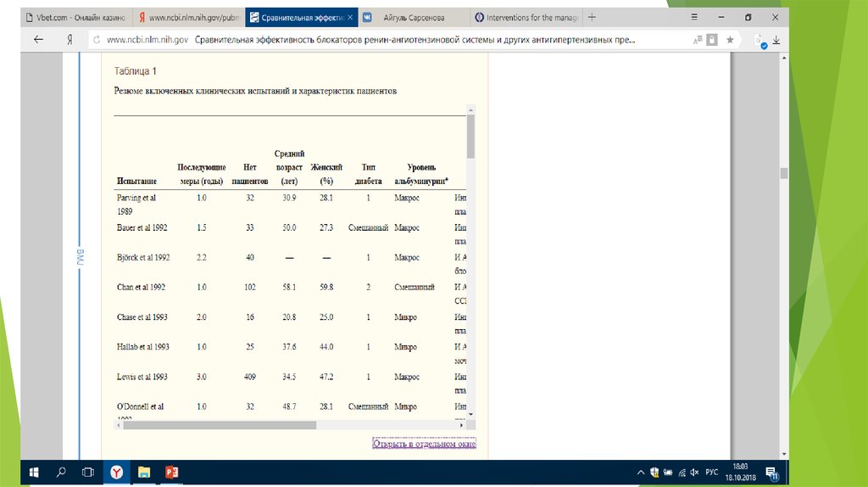Screen dimensions: 868x487
Task: Open a new tab with the plus button
Action: click(x=592, y=17)
